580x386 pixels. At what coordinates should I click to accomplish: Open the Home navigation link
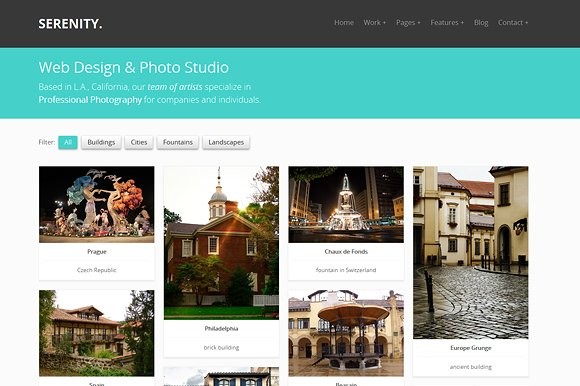pos(344,23)
